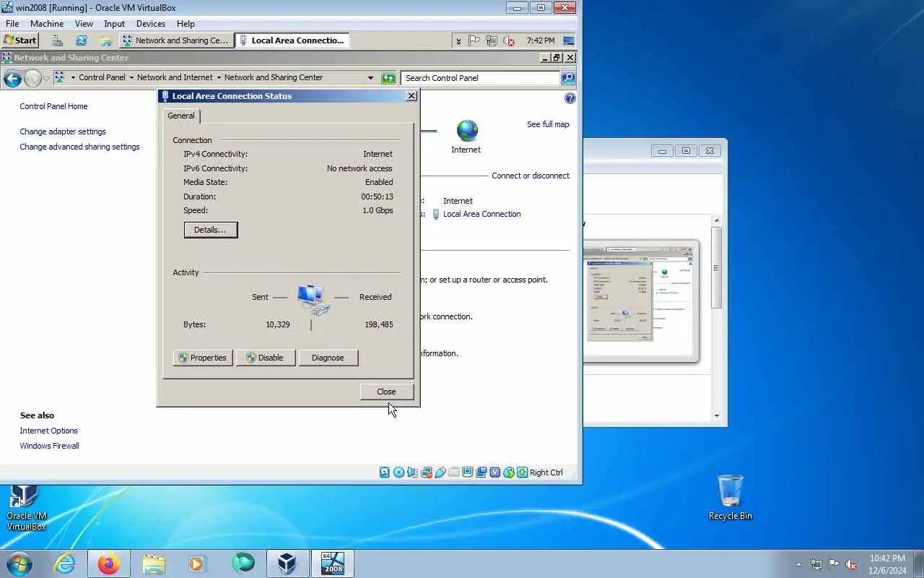Click guest muted volume tray icon
This screenshot has width=924, height=578.
[509, 40]
